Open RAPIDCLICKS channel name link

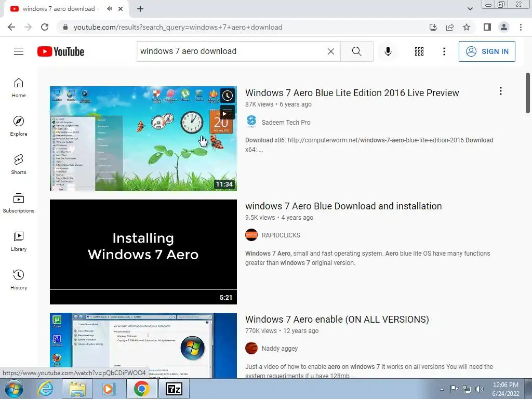tap(281, 235)
